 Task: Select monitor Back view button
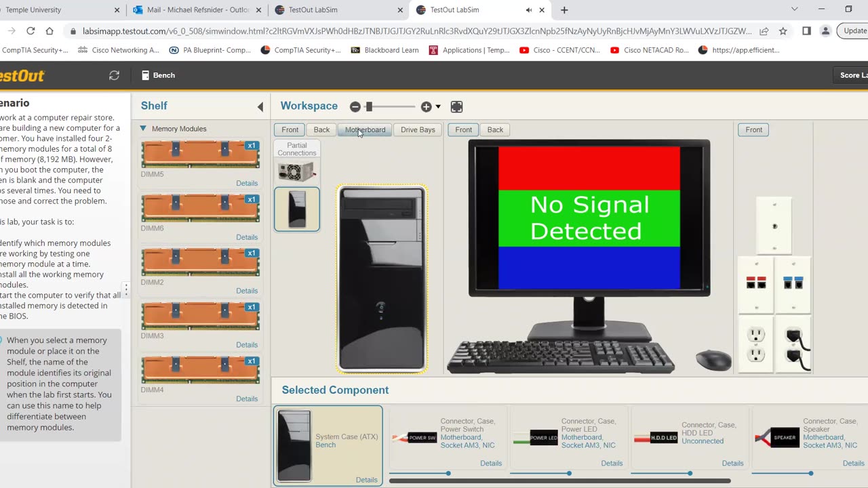pos(495,129)
